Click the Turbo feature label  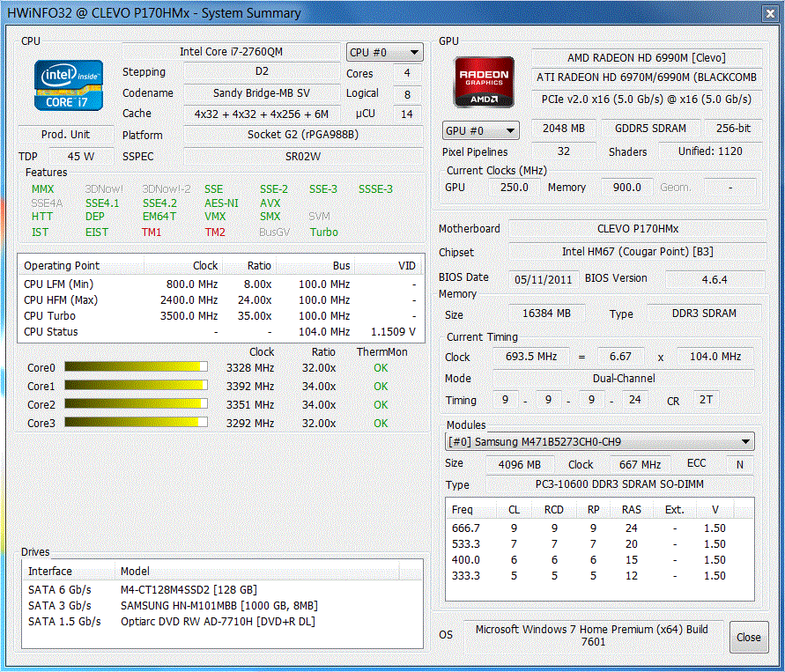click(x=324, y=233)
